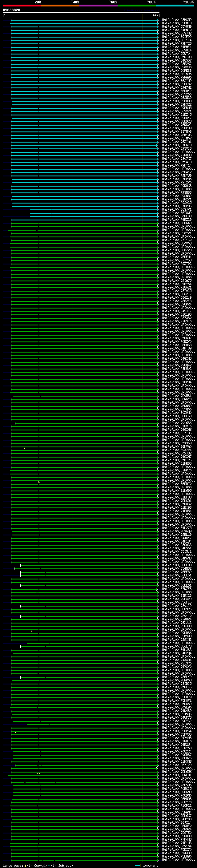Click the UniRef100_C0HEG3 label
Image resolution: width=197 pixels, height=868 pixels.
tap(177, 216)
